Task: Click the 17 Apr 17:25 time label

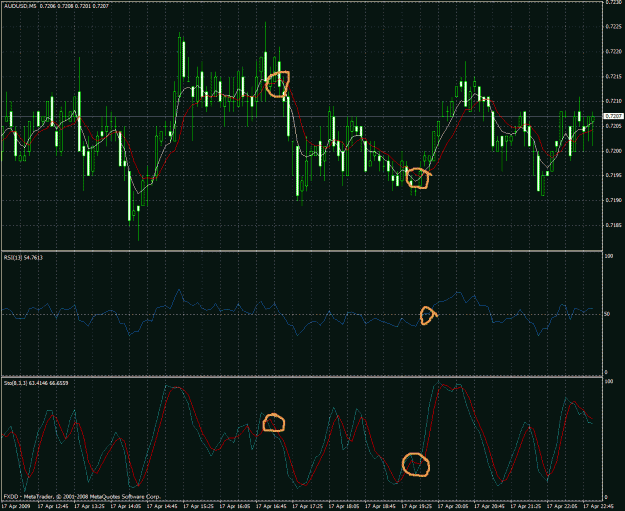Action: 309,507
